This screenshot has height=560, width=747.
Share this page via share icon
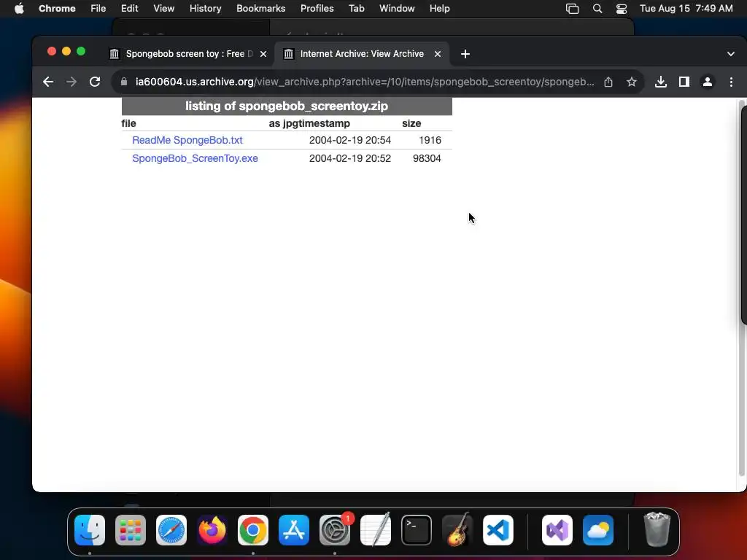(608, 82)
